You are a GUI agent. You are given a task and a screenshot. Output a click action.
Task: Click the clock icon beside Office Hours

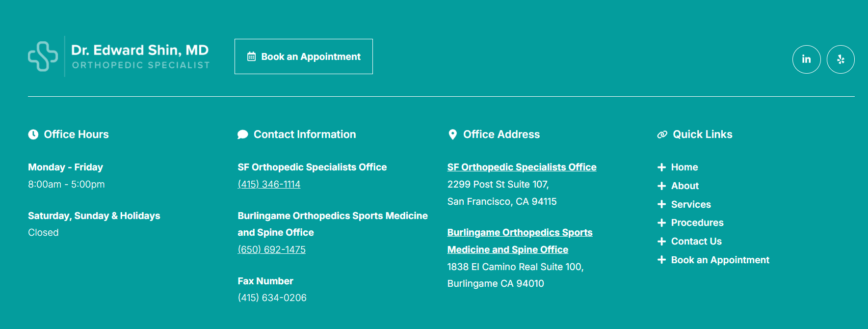pyautogui.click(x=32, y=134)
